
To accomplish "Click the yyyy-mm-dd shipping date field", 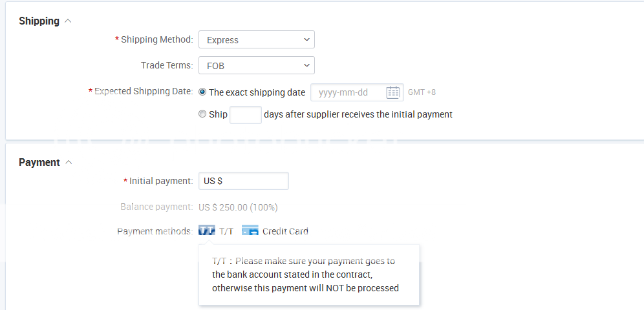I will click(x=349, y=92).
